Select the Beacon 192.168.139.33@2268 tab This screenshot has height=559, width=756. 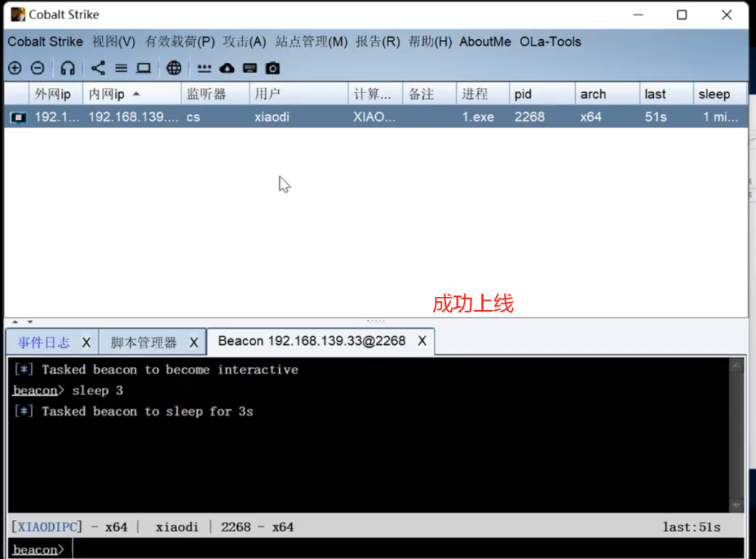(x=312, y=341)
